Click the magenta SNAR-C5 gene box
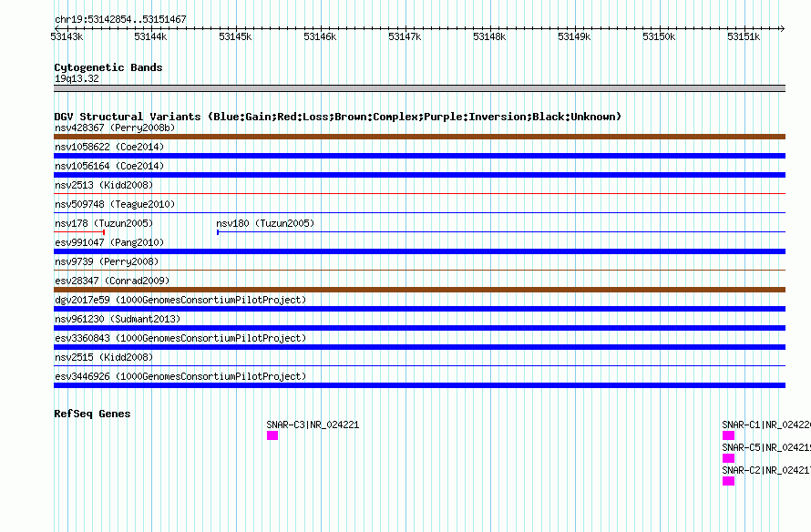811x532 pixels. tap(728, 458)
